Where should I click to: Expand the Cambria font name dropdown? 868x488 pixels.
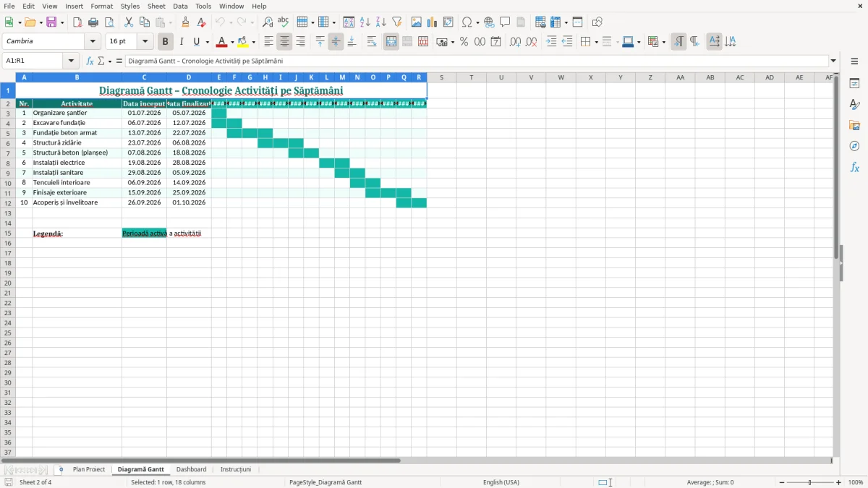click(x=93, y=42)
